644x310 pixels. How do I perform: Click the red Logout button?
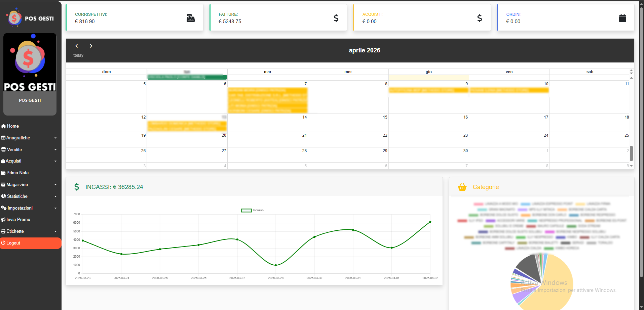coord(31,243)
